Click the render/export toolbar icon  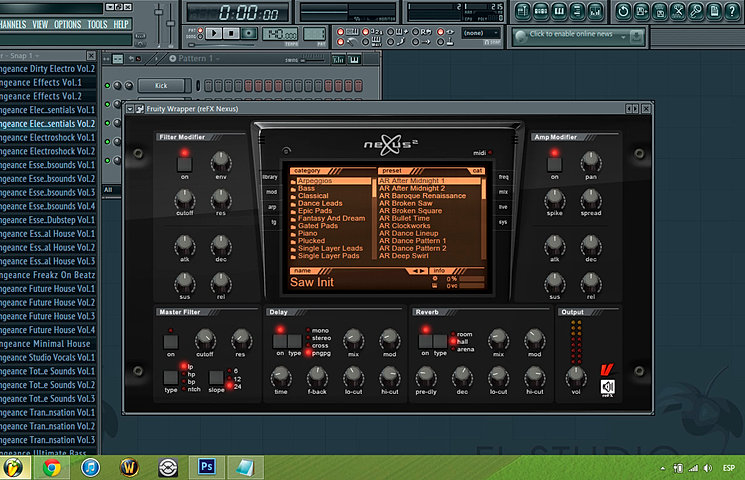click(659, 11)
